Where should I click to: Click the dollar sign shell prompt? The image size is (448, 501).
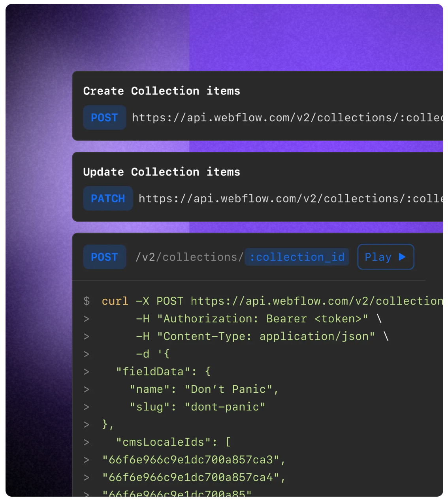click(x=87, y=301)
